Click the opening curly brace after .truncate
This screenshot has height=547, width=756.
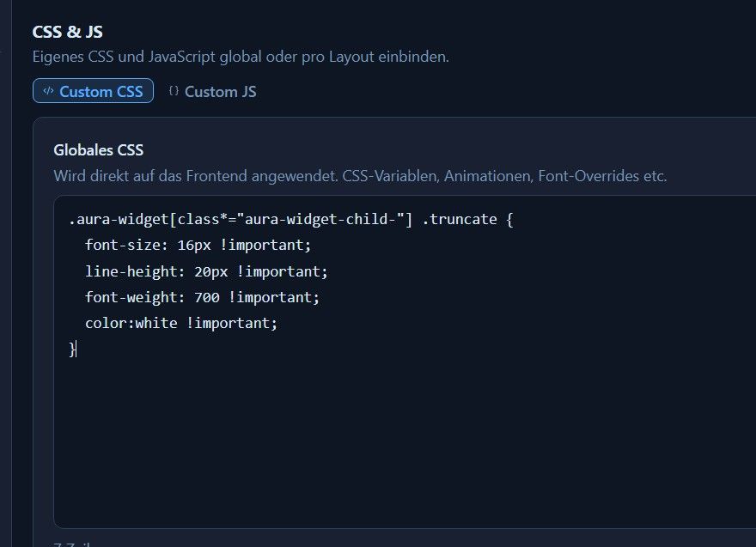point(509,220)
